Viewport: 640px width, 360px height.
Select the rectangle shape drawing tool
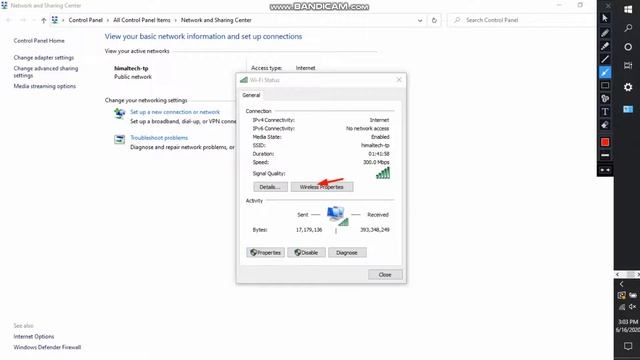point(605,85)
